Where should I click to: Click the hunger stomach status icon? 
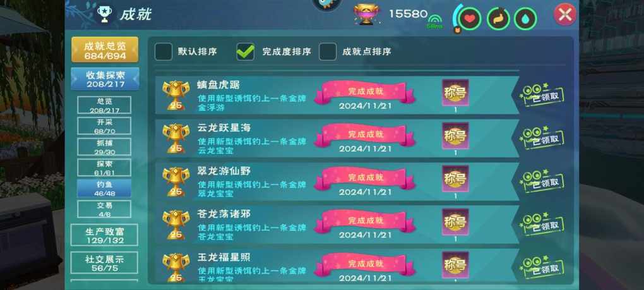pos(498,19)
